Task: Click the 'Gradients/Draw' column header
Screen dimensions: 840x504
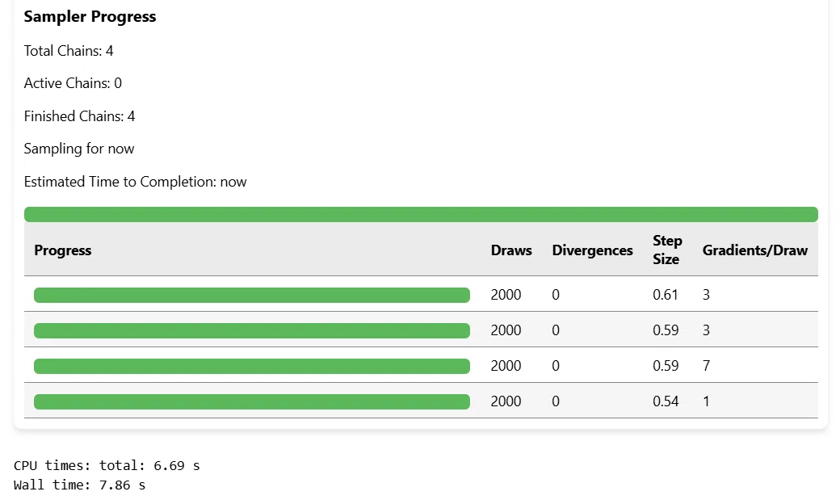Action: 755,250
